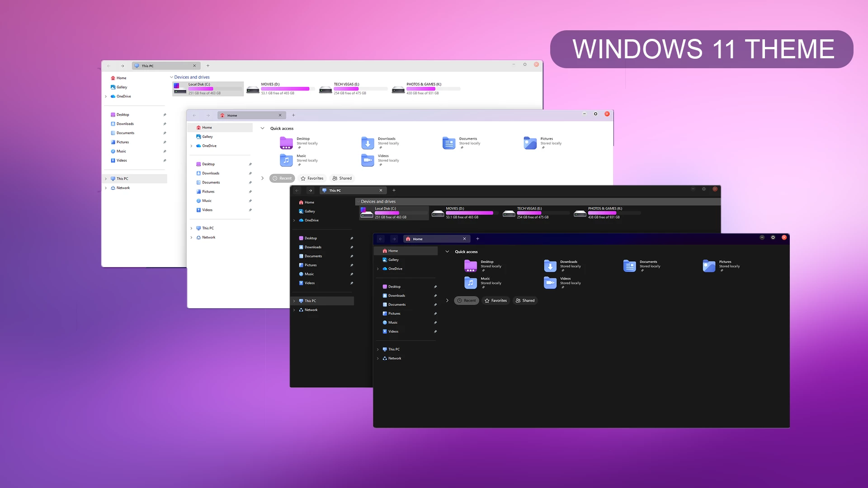The height and width of the screenshot is (488, 868).
Task: Show Shared files in light Home window
Action: tap(342, 178)
